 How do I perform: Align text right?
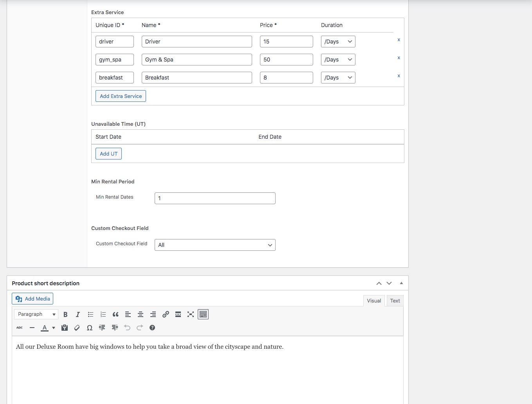click(x=153, y=314)
